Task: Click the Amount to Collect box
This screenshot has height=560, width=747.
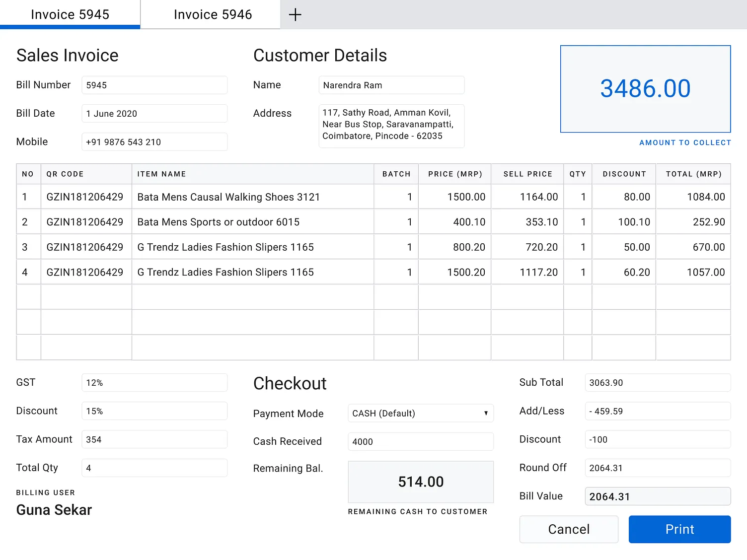Action: point(645,89)
